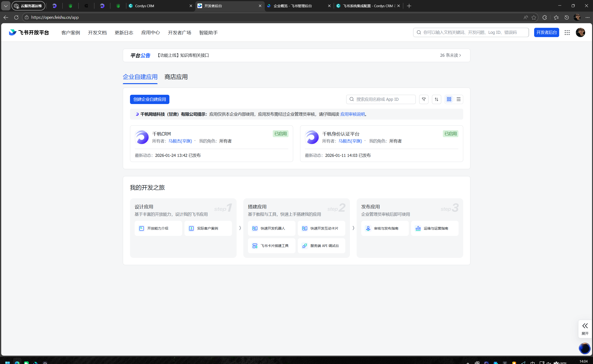Image resolution: width=593 pixels, height=364 pixels.
Task: Click the sort order icon
Action: coord(436,99)
